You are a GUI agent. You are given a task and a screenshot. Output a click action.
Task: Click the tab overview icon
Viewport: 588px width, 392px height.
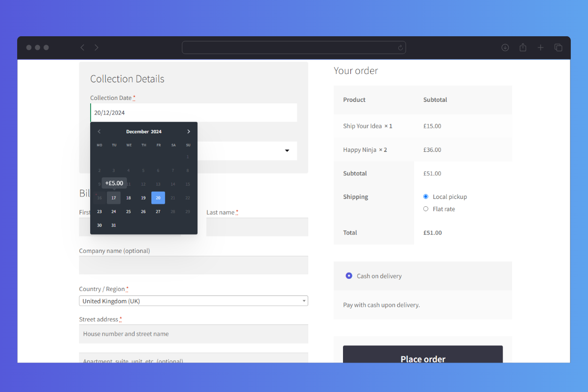point(558,47)
